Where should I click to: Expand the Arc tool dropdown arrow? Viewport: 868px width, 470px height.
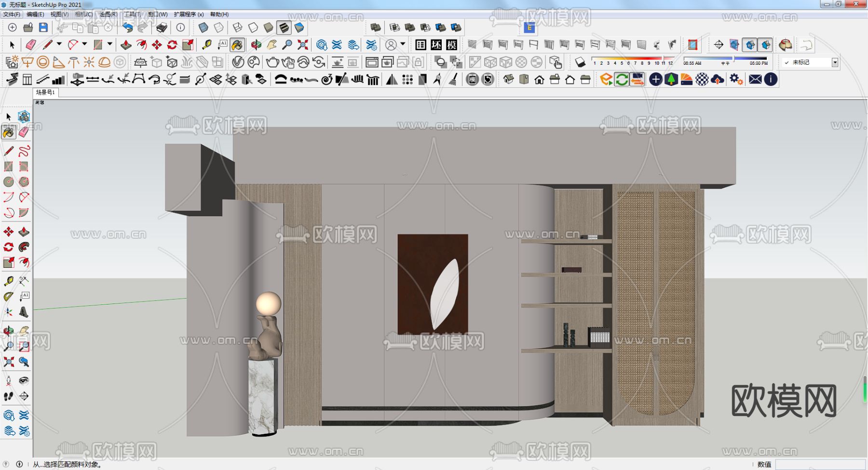84,44
